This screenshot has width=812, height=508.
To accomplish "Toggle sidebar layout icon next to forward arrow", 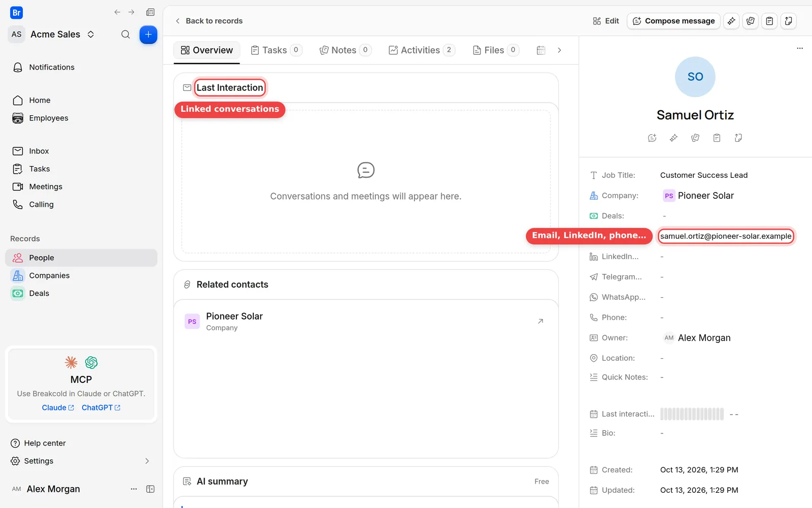I will (x=150, y=12).
